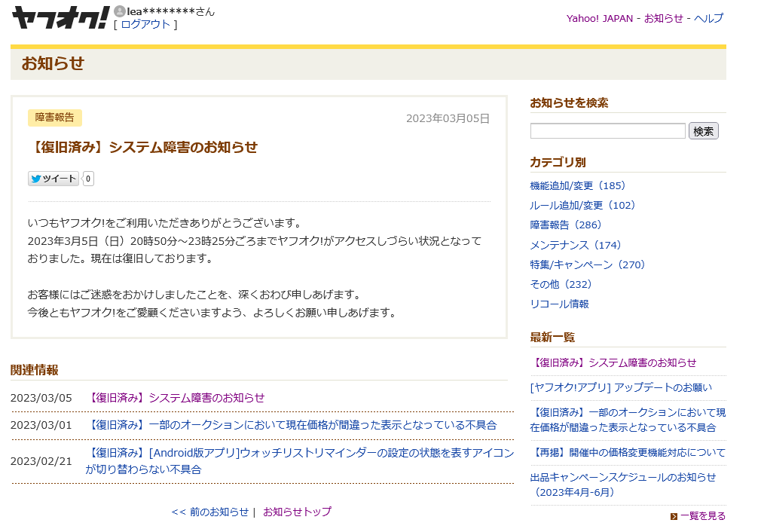Viewport: 761px width, 532px height.
Task: Click the お知らせ page heading
Action: point(53,63)
